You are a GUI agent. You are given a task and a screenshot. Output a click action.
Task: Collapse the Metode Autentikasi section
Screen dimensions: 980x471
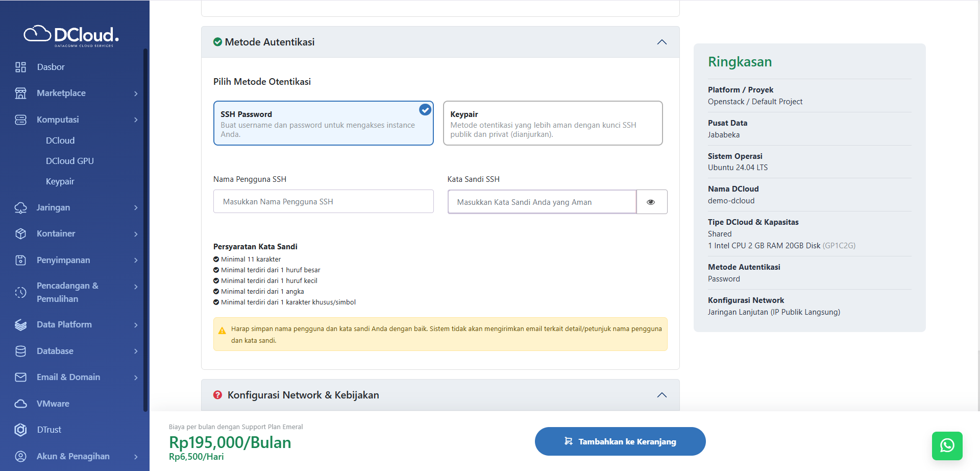[x=661, y=42]
